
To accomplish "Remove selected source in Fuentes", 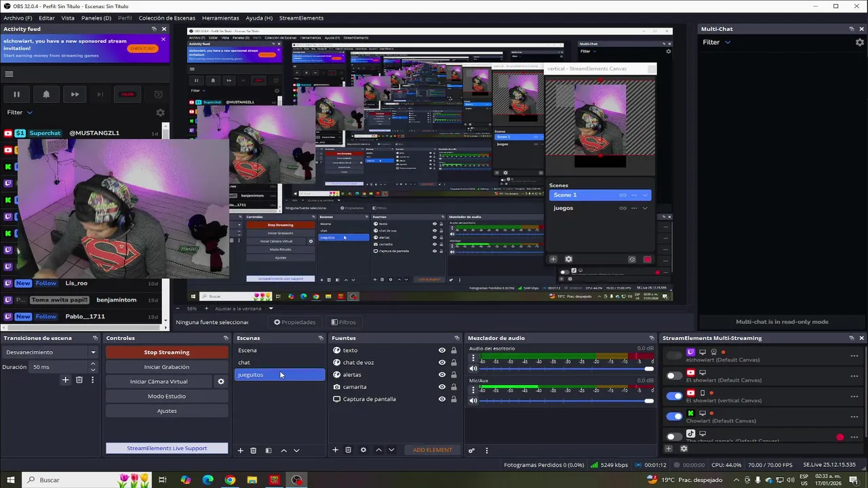I will click(348, 450).
